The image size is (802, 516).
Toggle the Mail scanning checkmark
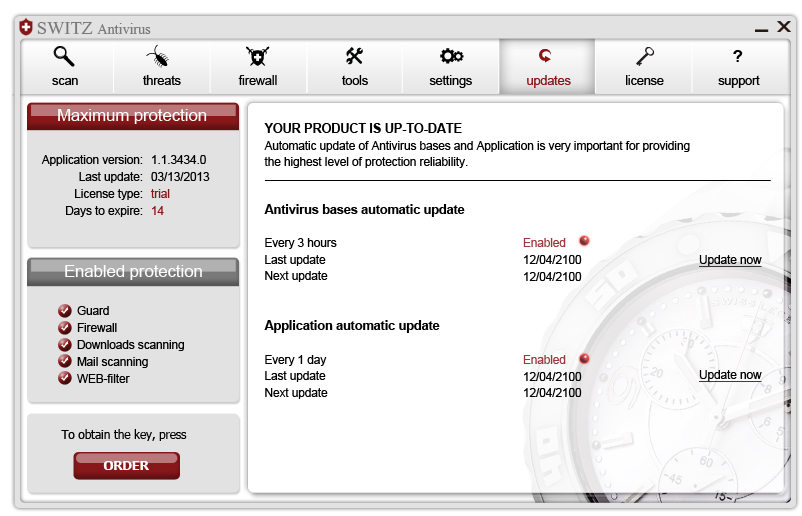click(x=65, y=362)
